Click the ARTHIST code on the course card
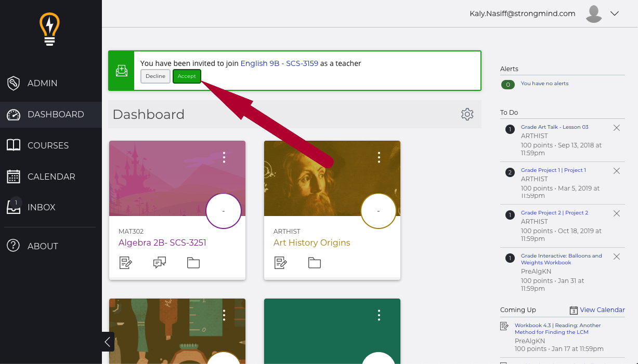 287,232
